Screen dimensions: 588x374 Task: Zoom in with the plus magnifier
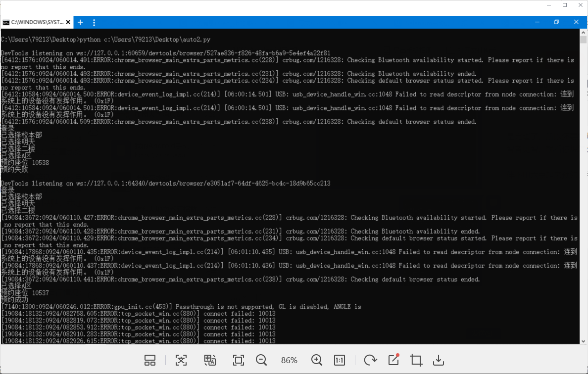pos(317,360)
